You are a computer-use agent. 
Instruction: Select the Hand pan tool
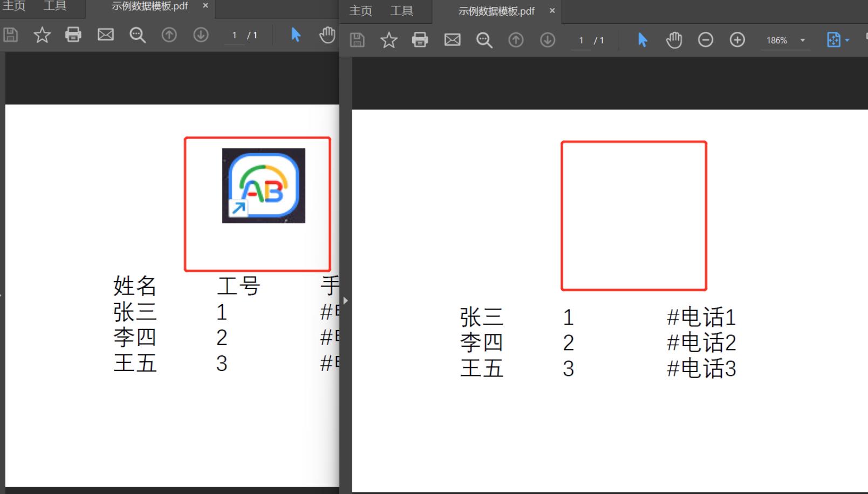click(674, 39)
